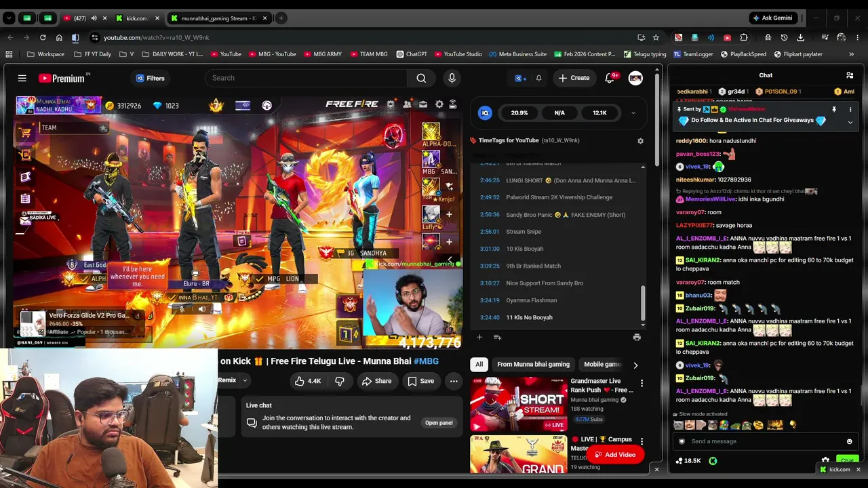
Task: Start voice search with the microphone
Action: [452, 78]
